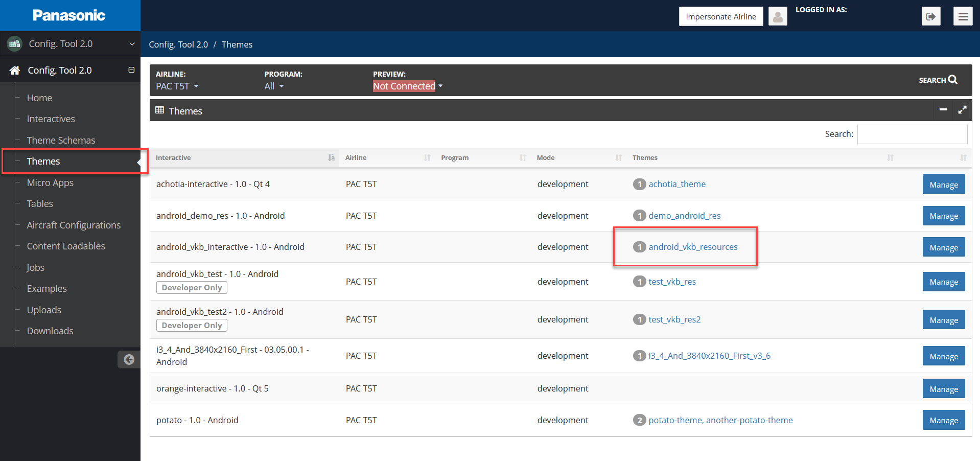980x461 pixels.
Task: Expand the Themes panel to fullscreen
Action: point(962,110)
